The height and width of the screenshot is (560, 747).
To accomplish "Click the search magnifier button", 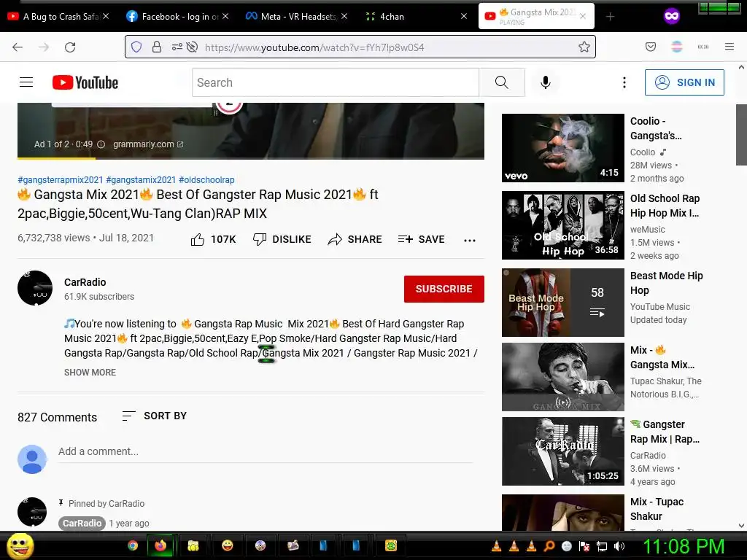I will [x=502, y=82].
